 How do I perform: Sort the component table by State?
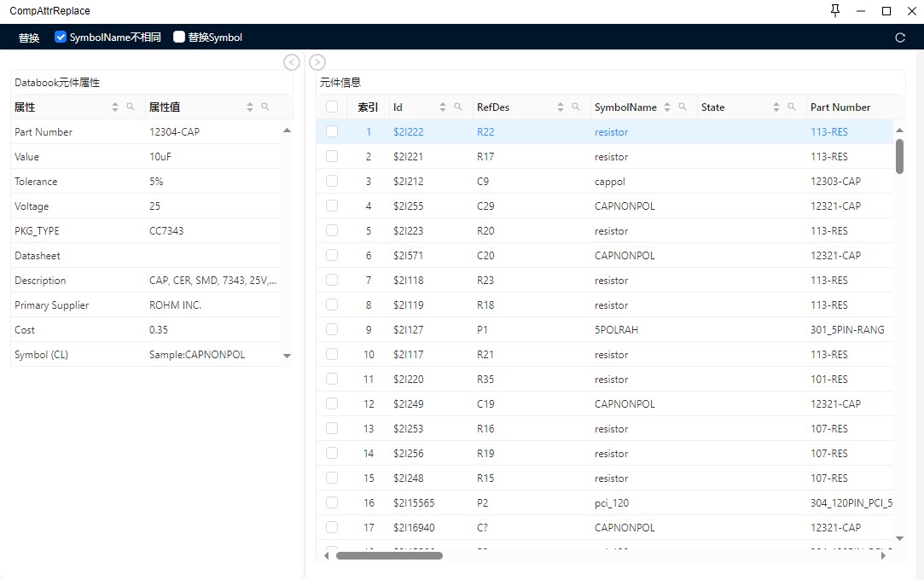tap(776, 107)
